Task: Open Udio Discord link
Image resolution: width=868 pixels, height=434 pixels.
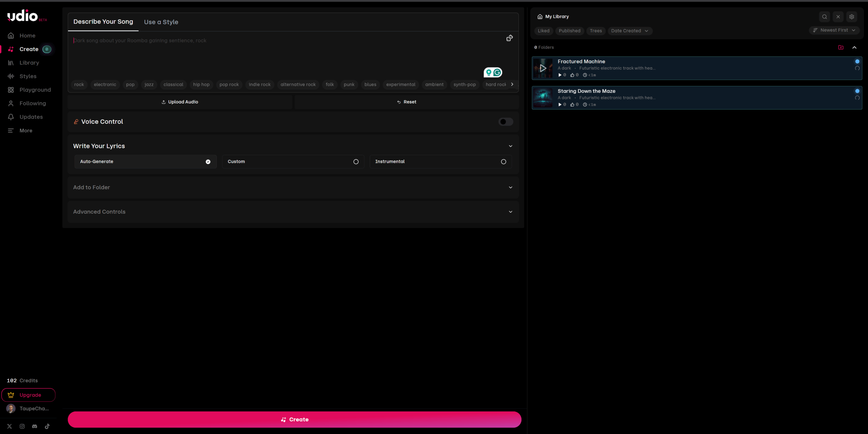Action: 35,426
